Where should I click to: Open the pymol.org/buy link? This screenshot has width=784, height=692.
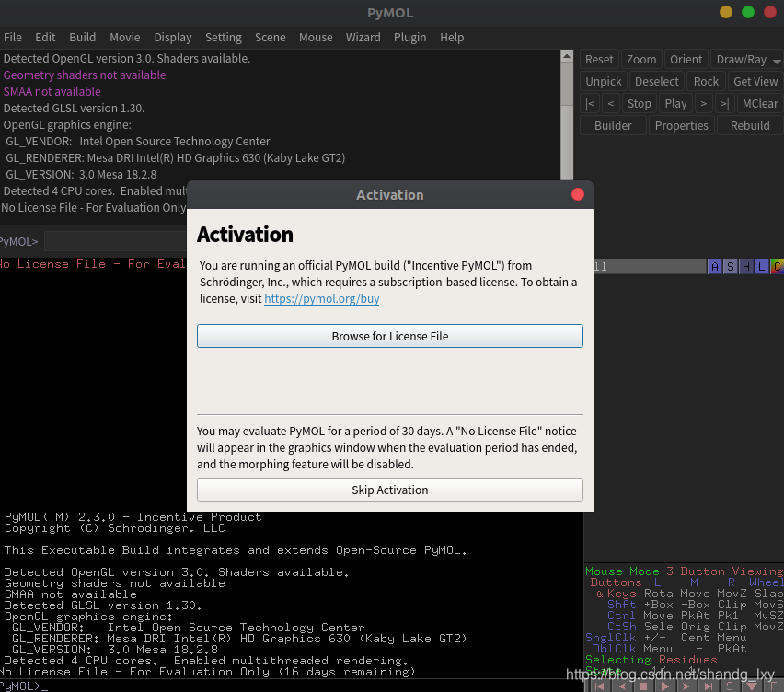(x=321, y=298)
